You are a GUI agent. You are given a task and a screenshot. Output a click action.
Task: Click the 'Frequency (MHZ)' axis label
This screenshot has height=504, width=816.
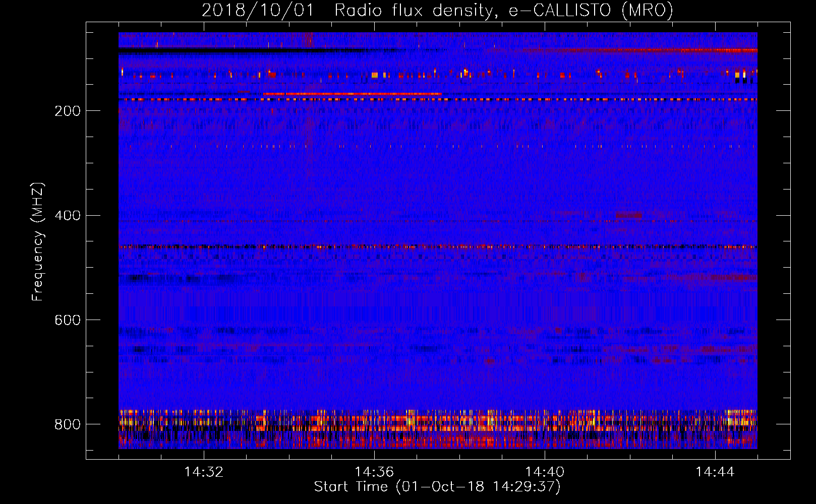click(38, 241)
